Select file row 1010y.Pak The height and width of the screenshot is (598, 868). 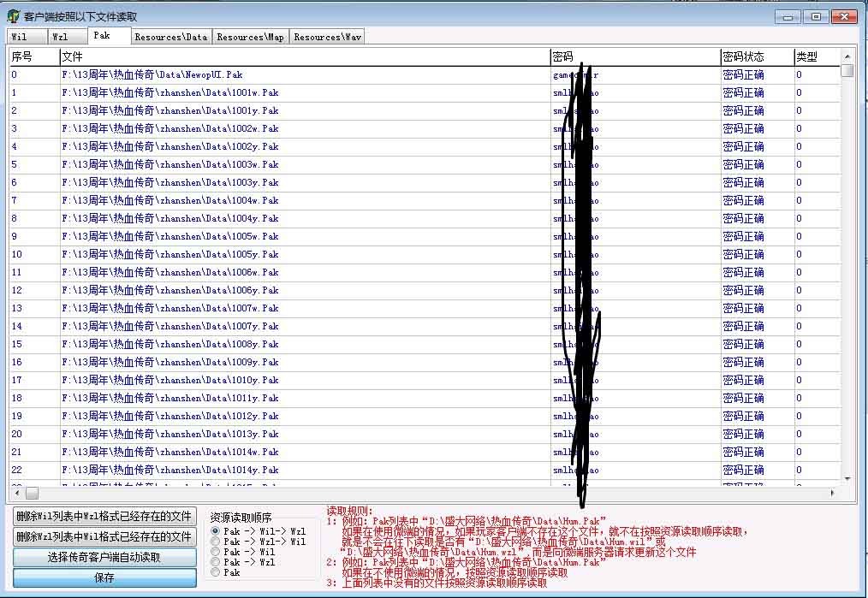(425, 381)
